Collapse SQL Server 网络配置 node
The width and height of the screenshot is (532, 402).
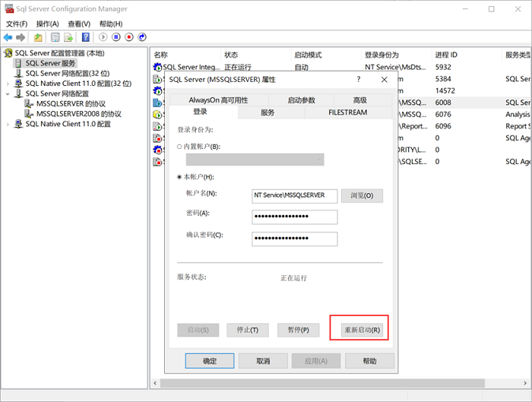click(8, 93)
